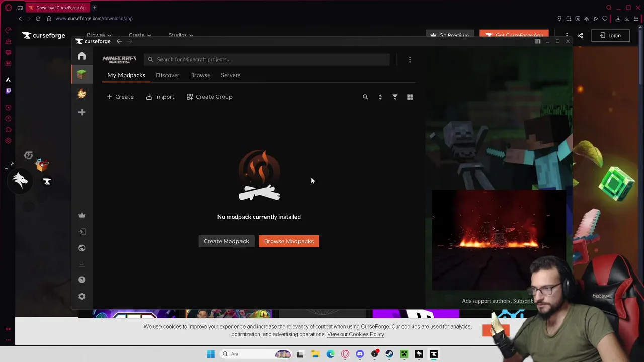Click Create Group button
Viewport: 644px width, 362px height.
209,97
